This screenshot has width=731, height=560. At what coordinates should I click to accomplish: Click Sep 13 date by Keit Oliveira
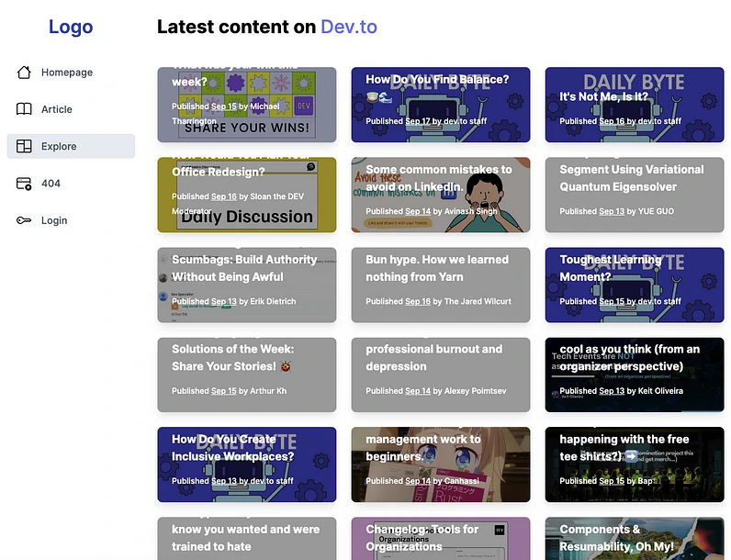tap(612, 391)
